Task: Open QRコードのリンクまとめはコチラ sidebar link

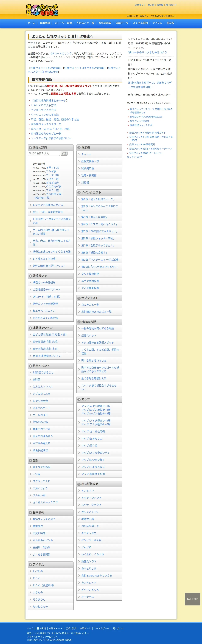Action: tap(147, 53)
